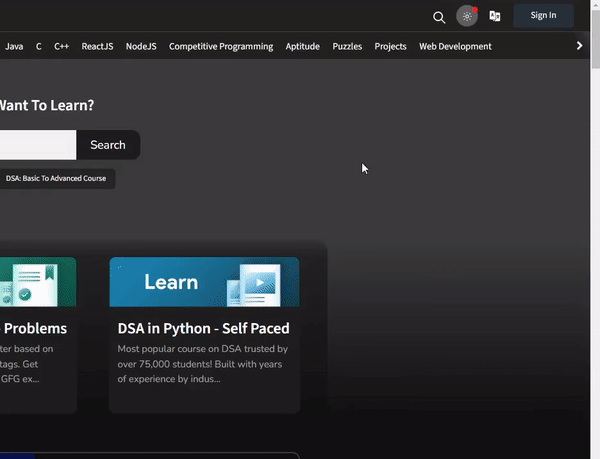Open the Aptitude topic link
This screenshot has height=459, width=600.
[303, 46]
